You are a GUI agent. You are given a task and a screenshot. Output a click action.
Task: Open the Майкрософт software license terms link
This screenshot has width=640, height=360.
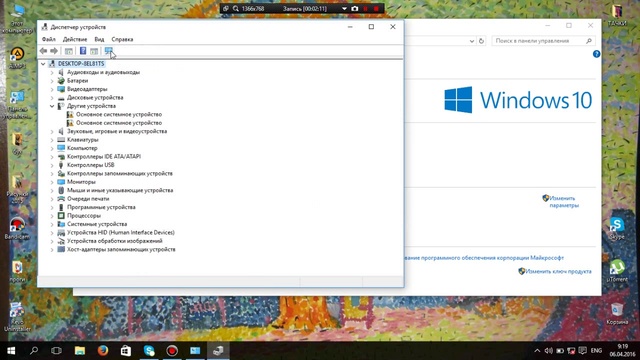click(484, 258)
